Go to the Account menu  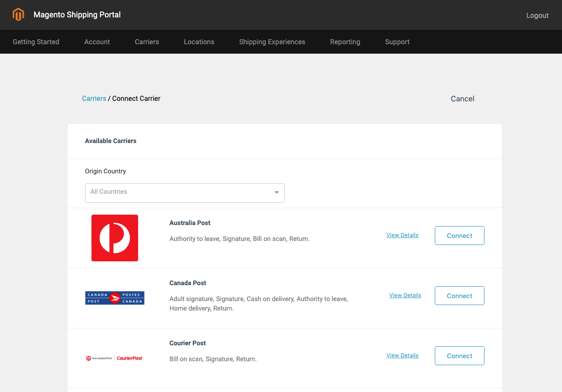pos(97,42)
